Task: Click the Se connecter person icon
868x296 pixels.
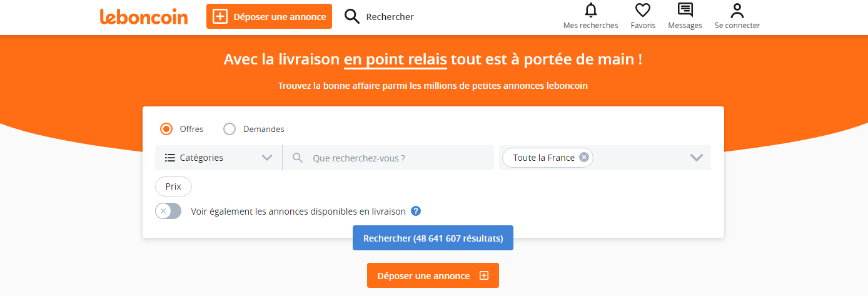Action: [x=737, y=10]
